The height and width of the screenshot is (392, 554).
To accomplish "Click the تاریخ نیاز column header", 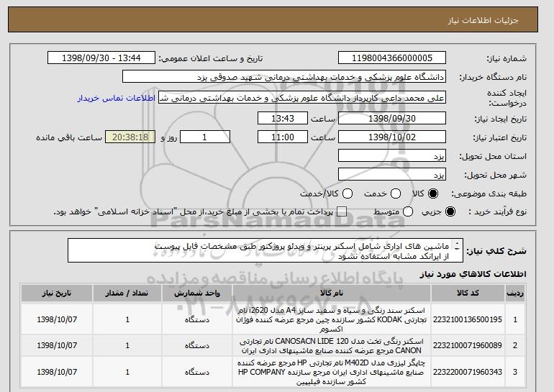I will [x=57, y=293].
